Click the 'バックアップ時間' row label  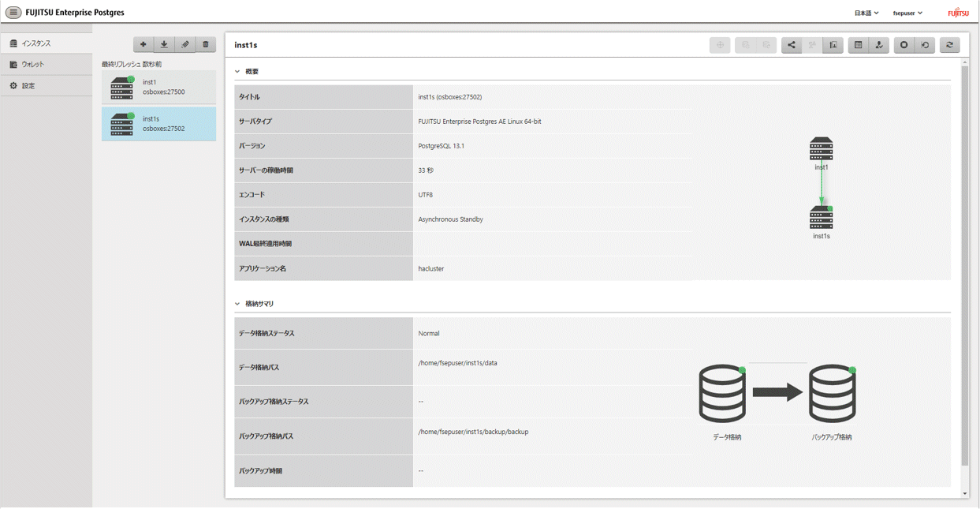[260, 471]
